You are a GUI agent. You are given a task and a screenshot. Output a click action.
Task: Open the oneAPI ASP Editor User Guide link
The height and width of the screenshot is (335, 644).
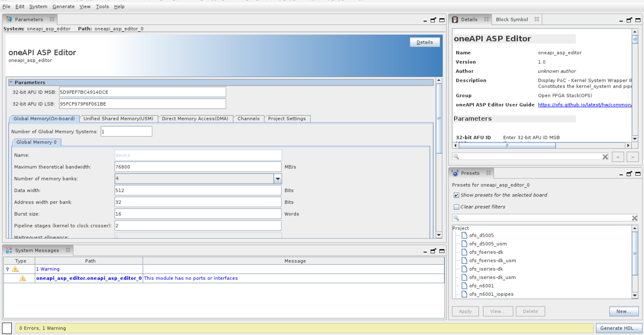[584, 105]
